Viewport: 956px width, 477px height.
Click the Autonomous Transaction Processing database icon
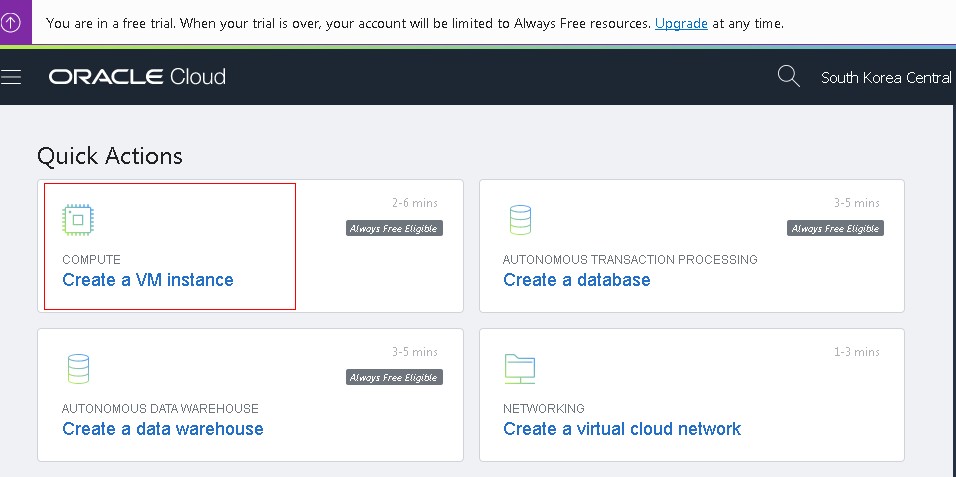pyautogui.click(x=520, y=220)
